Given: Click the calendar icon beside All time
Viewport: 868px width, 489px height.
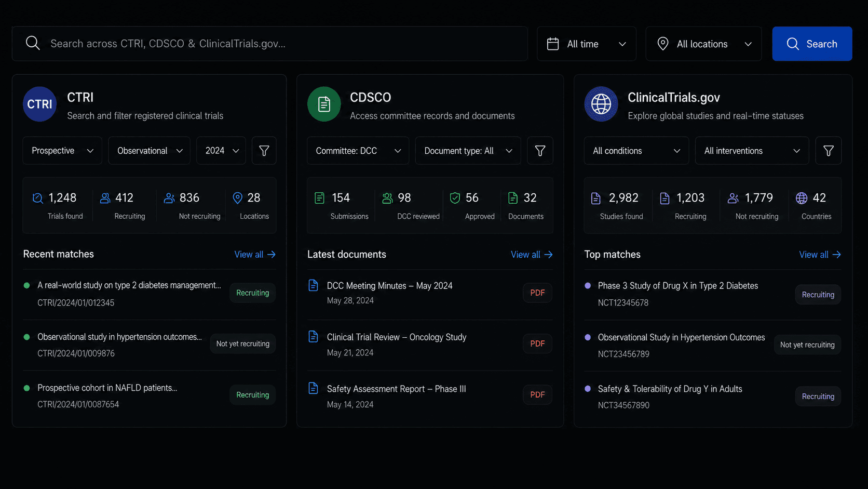Looking at the screenshot, I should point(553,44).
